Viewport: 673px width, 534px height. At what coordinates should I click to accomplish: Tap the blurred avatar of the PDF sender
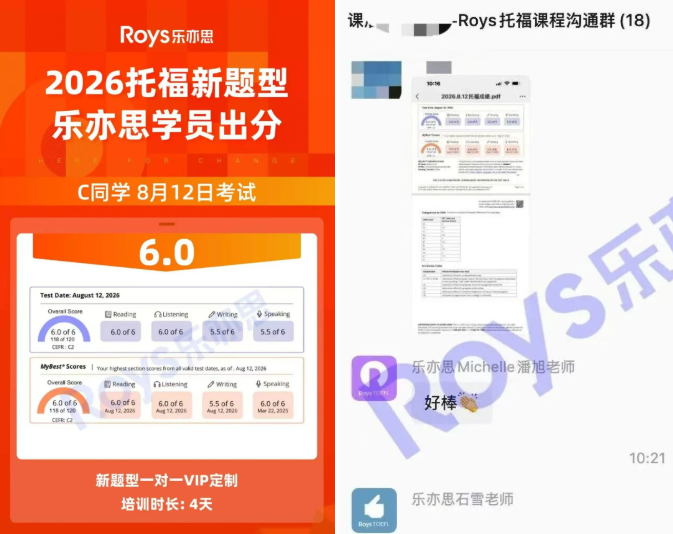click(x=376, y=80)
